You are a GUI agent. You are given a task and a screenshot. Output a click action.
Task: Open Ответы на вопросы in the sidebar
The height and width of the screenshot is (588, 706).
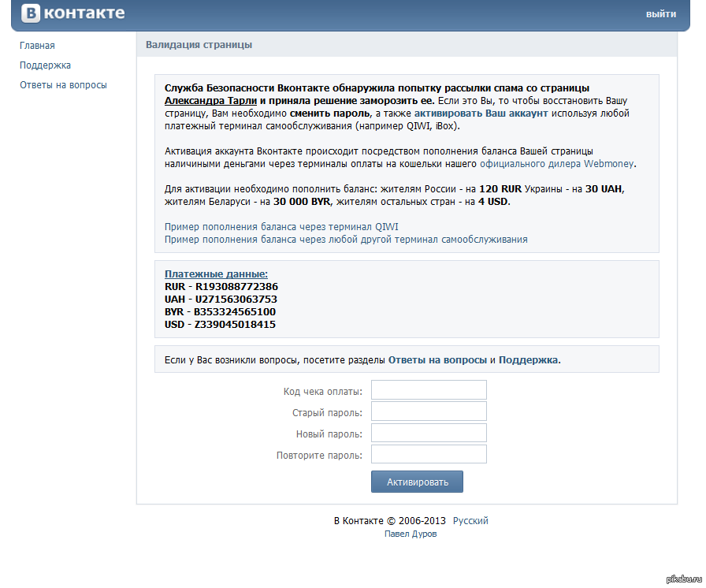(63, 85)
